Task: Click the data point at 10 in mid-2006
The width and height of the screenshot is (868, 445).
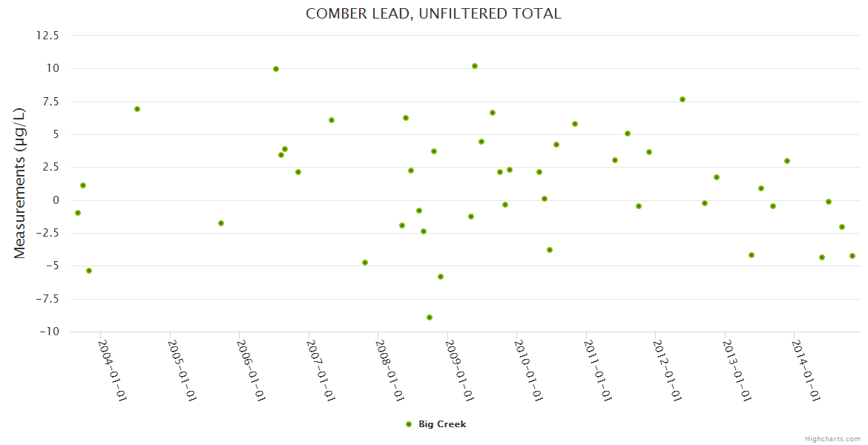Action: (x=276, y=69)
